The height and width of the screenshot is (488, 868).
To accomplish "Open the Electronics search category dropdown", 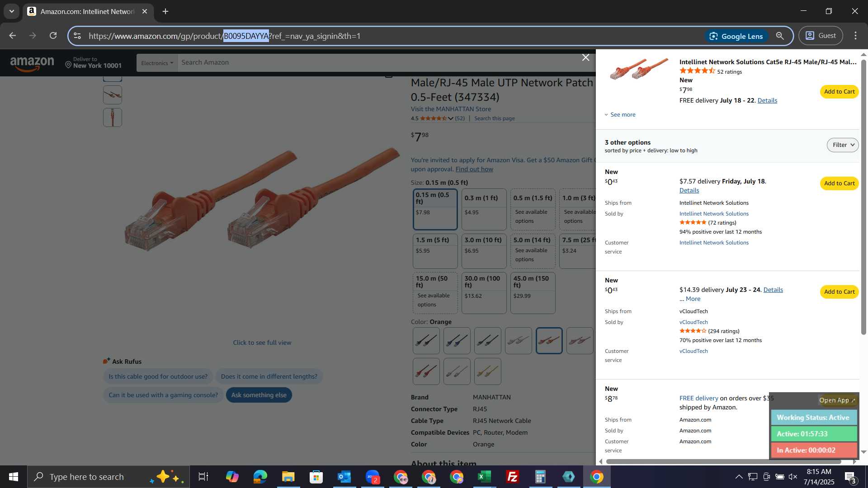I will (x=157, y=63).
